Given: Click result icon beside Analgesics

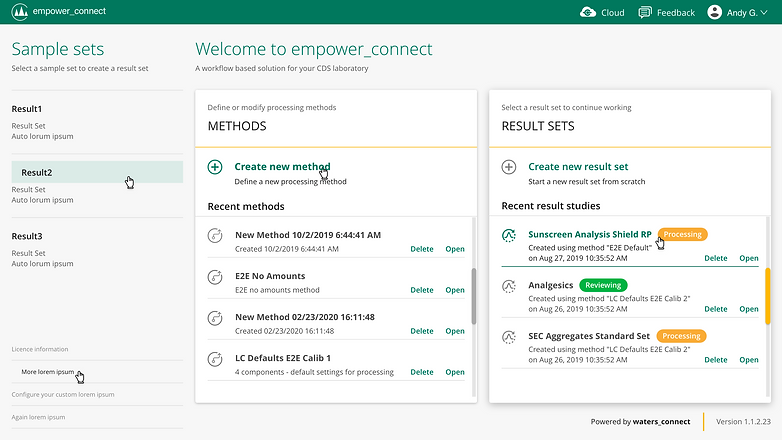Looking at the screenshot, I should 509,286.
